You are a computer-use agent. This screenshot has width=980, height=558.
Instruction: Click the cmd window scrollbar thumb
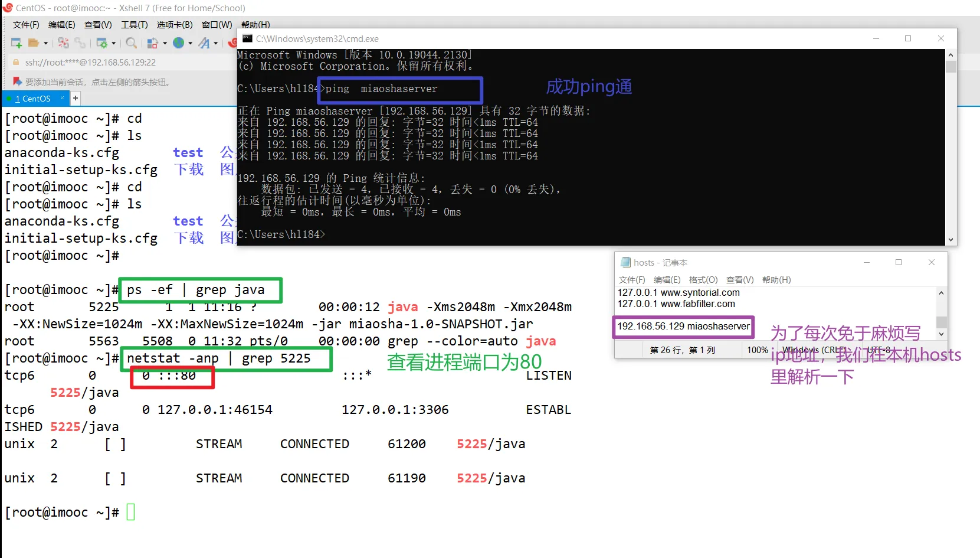tap(950, 67)
